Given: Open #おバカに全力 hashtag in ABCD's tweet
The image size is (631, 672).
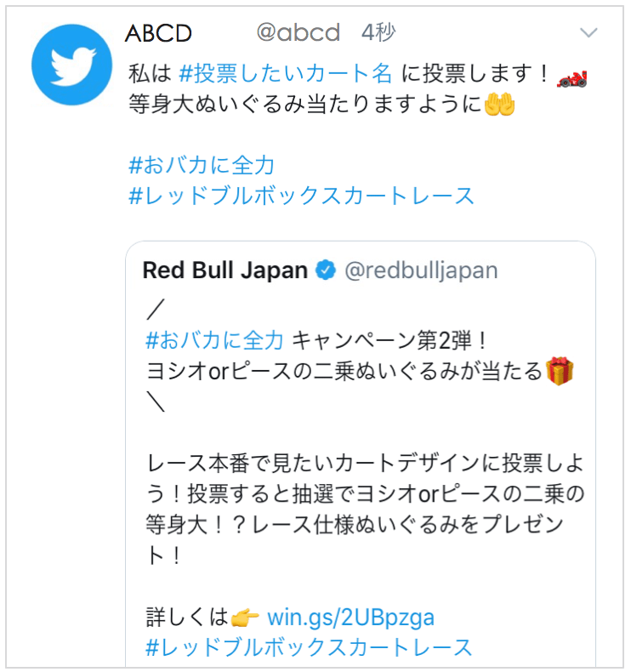Looking at the screenshot, I should pos(202,165).
